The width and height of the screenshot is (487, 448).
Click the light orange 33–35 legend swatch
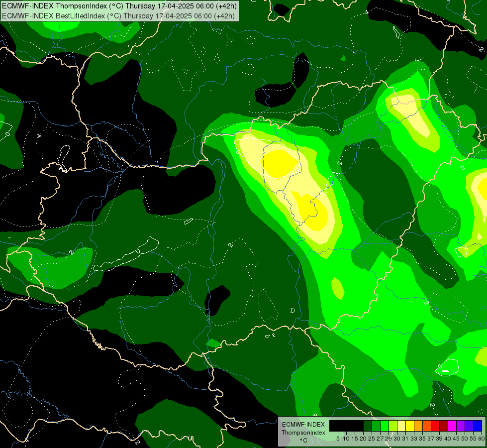(418, 426)
